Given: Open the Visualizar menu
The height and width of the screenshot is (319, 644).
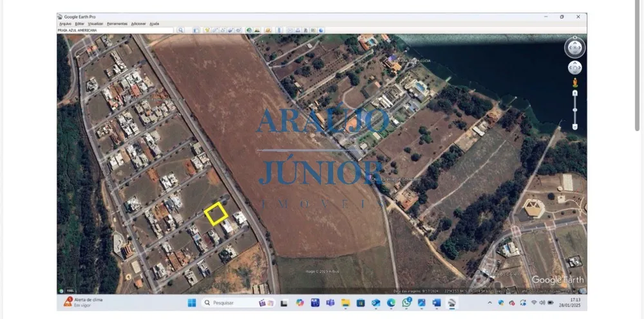Looking at the screenshot, I should [96, 24].
